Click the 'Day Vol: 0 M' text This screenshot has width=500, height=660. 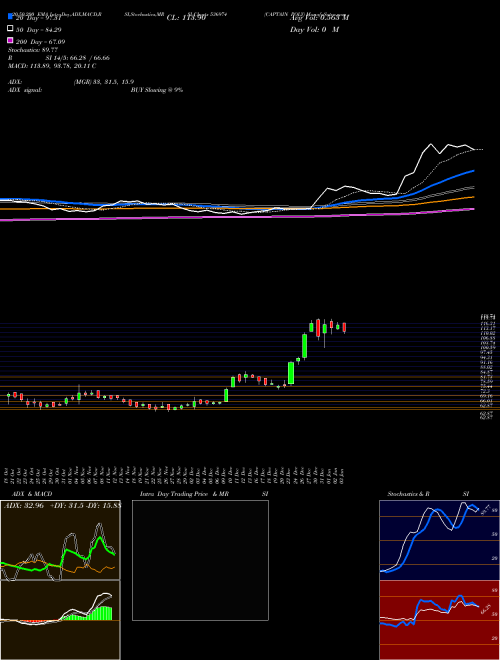click(x=314, y=30)
